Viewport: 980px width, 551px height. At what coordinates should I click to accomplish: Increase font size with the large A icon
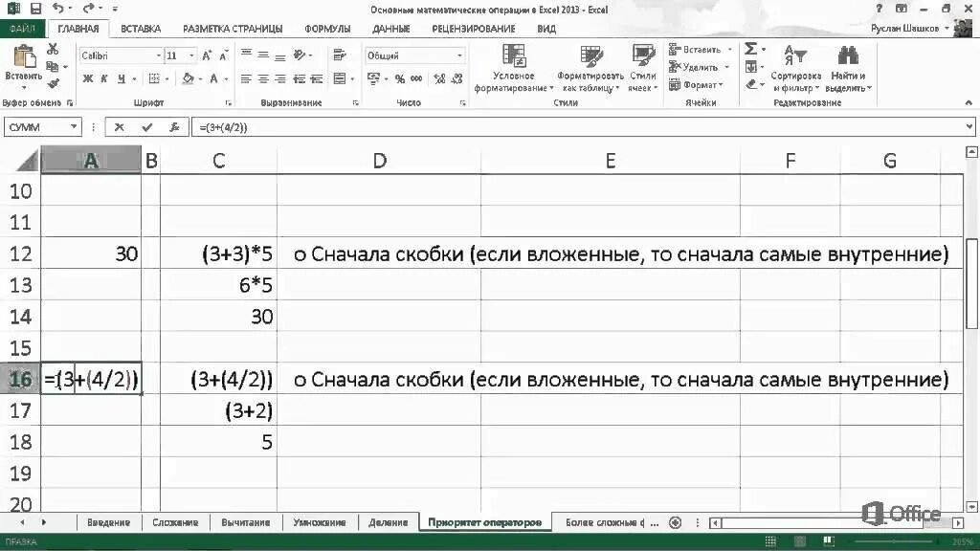(207, 55)
